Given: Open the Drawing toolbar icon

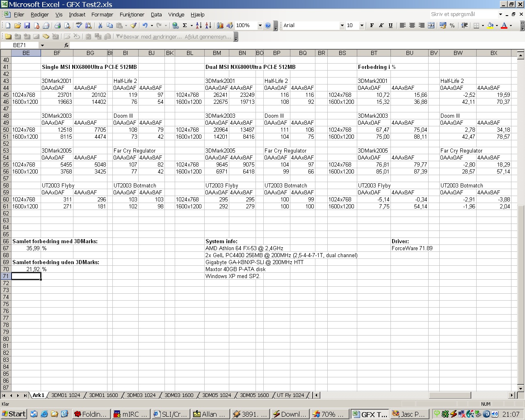Looking at the screenshot, I should tap(229, 25).
